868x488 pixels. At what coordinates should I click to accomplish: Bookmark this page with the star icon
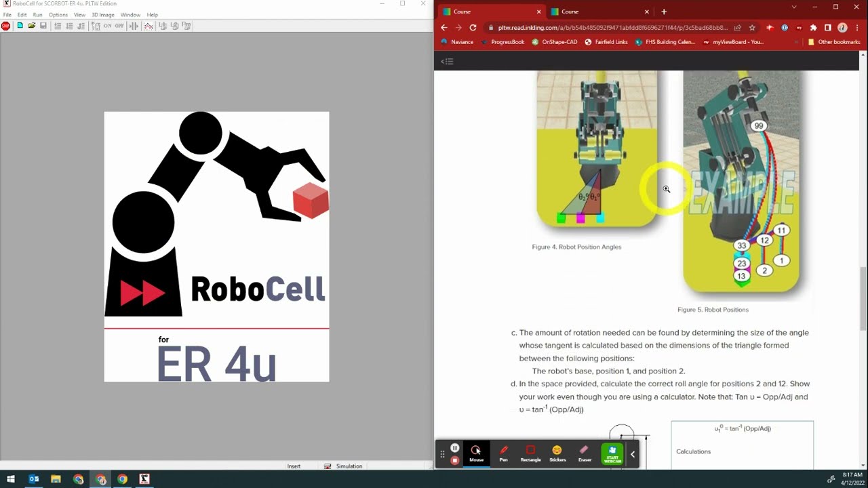click(752, 28)
